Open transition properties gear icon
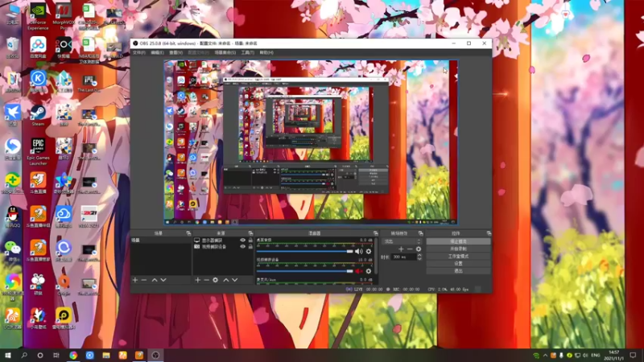 [419, 249]
